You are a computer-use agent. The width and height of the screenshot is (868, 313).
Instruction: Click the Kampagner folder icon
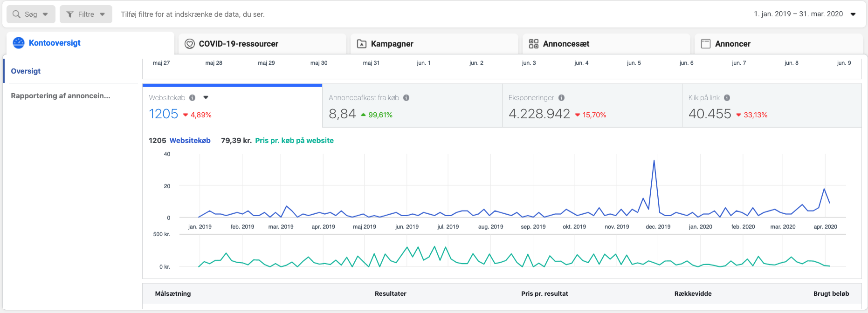(362, 44)
